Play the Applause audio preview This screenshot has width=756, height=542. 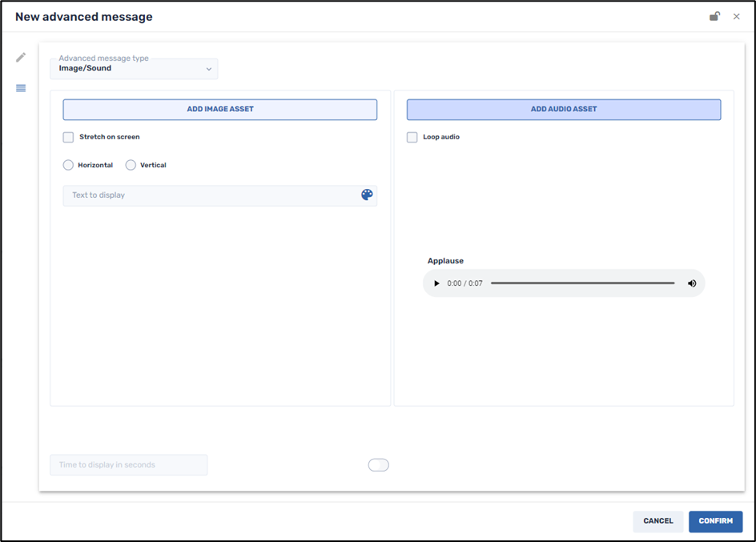pos(436,283)
